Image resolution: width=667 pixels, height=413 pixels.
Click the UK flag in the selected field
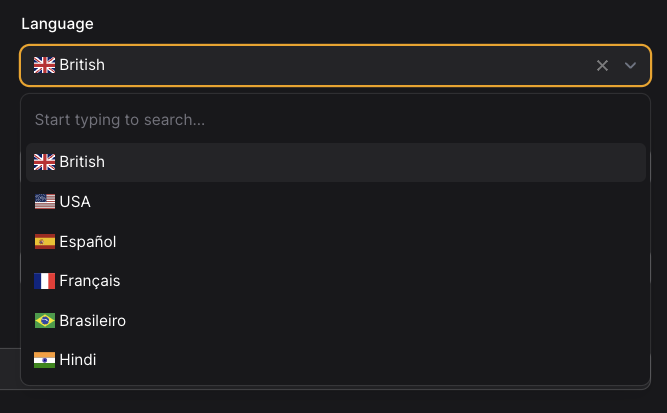[x=45, y=65]
